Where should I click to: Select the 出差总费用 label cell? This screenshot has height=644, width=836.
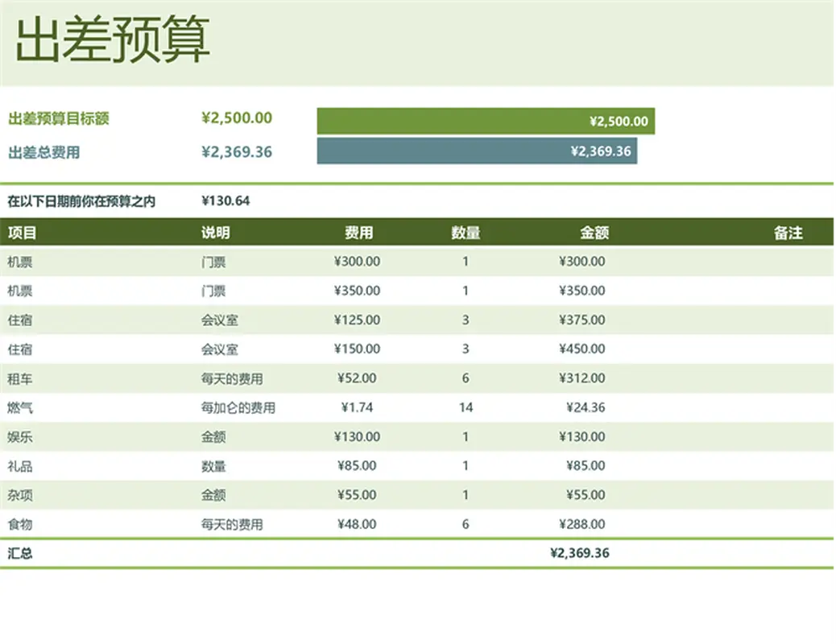pos(43,151)
